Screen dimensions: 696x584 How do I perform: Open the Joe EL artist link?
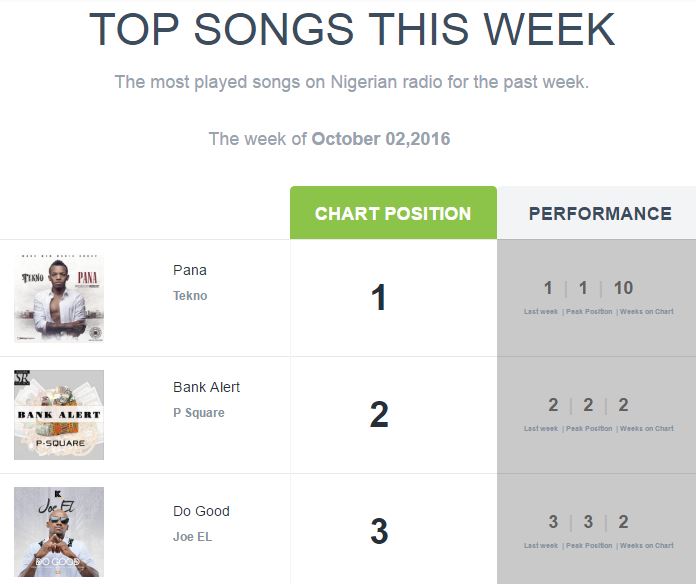pos(193,537)
